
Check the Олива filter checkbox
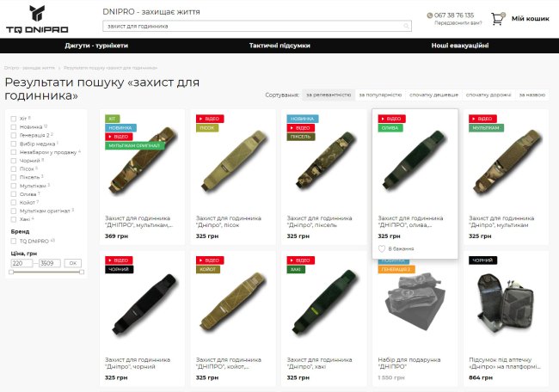tap(14, 194)
